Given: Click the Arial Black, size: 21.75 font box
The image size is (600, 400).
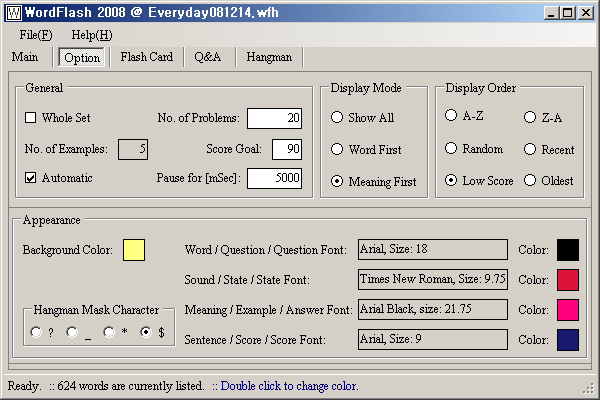Looking at the screenshot, I should 433,309.
